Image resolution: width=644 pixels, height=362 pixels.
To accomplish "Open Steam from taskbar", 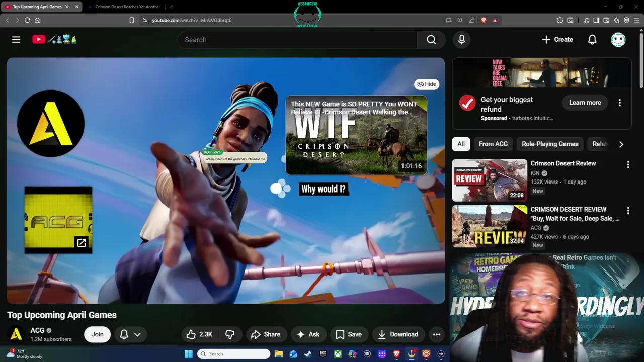I will [x=308, y=354].
